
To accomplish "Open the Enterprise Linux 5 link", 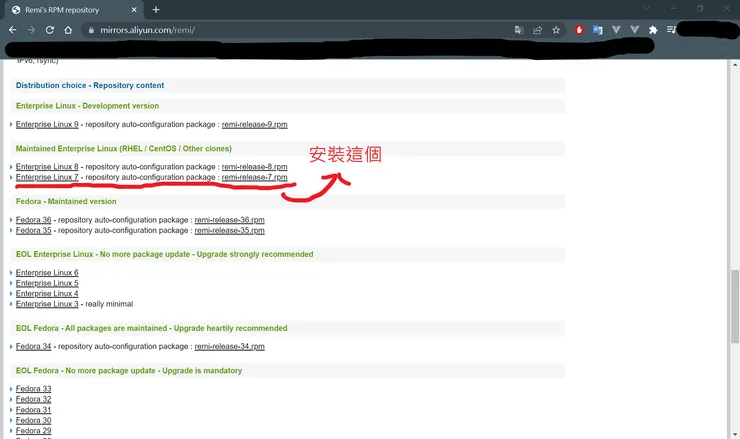I will pos(47,283).
